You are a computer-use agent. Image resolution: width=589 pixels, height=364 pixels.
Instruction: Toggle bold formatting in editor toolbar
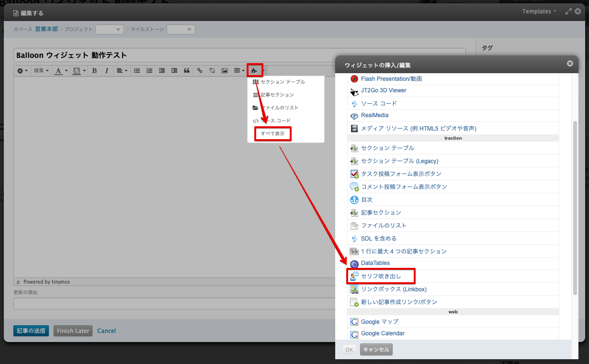[x=94, y=71]
